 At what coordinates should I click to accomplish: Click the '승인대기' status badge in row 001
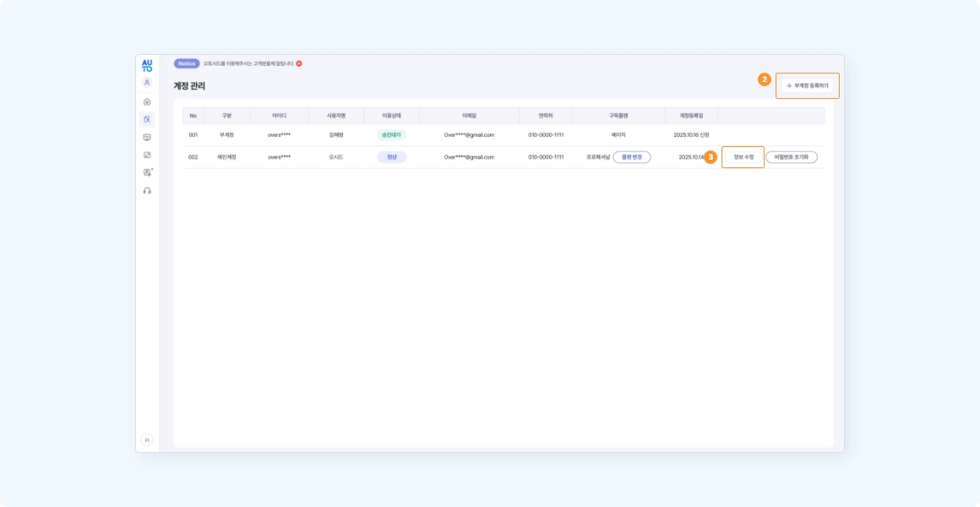click(391, 134)
